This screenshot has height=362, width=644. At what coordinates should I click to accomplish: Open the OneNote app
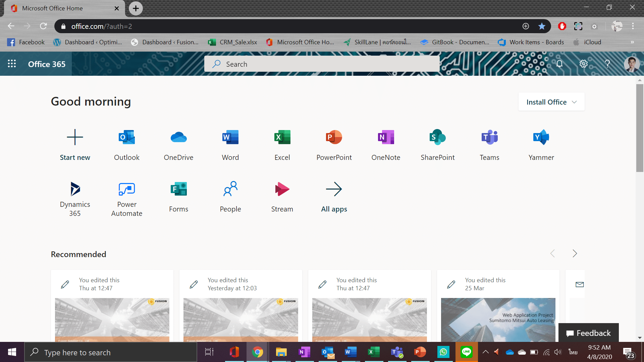pyautogui.click(x=386, y=145)
